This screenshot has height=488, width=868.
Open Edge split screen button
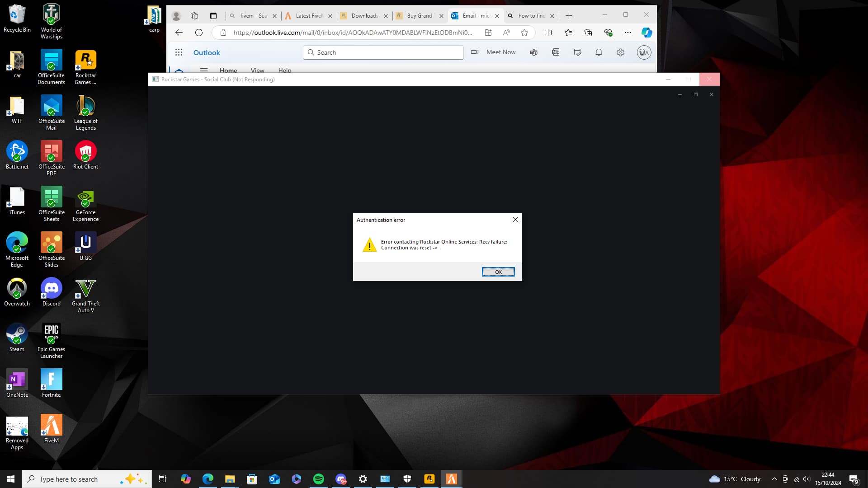[548, 33]
